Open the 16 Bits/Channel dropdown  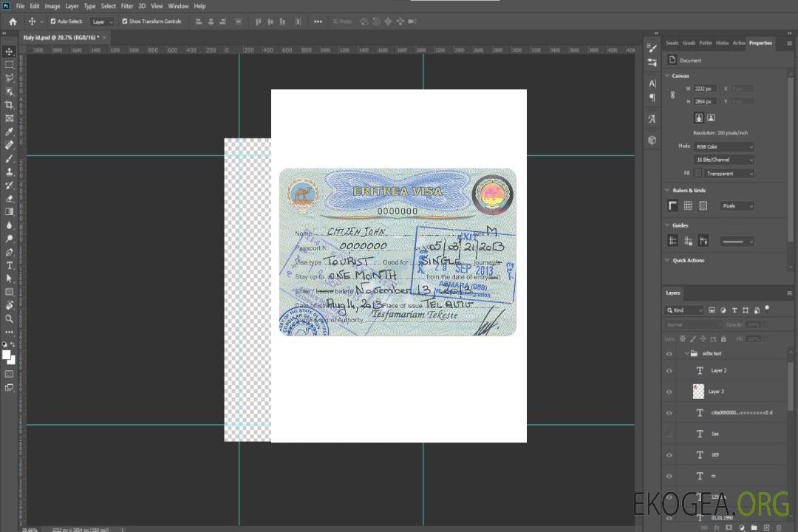(723, 160)
